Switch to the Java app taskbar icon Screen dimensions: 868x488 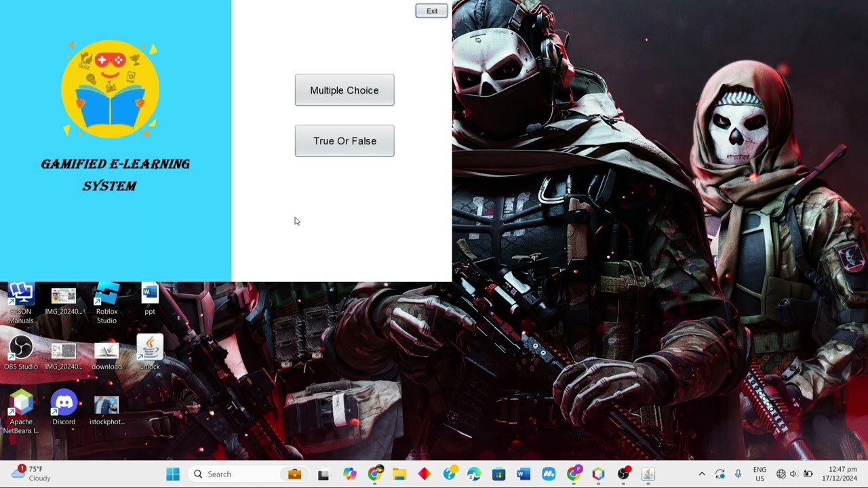pyautogui.click(x=648, y=474)
